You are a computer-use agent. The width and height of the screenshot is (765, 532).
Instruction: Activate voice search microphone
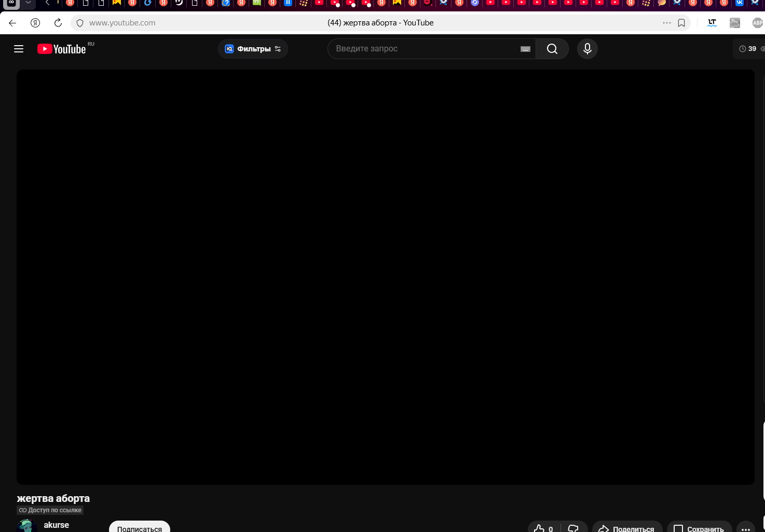tap(587, 48)
